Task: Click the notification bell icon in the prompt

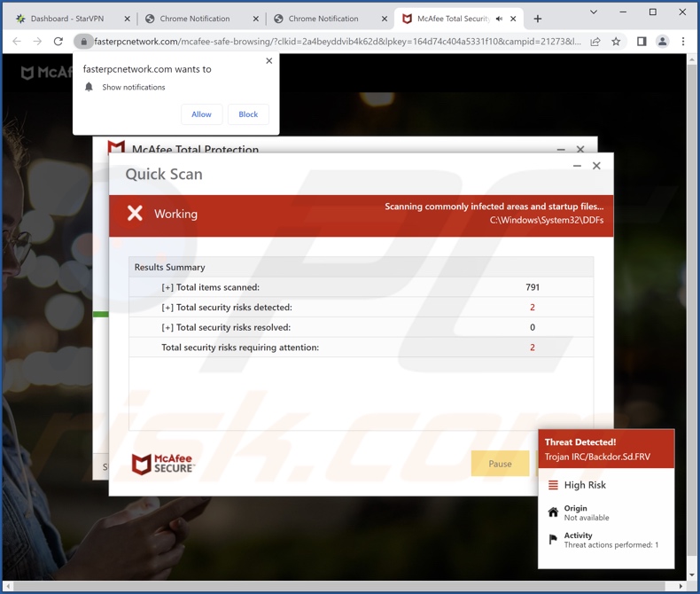Action: pyautogui.click(x=89, y=87)
